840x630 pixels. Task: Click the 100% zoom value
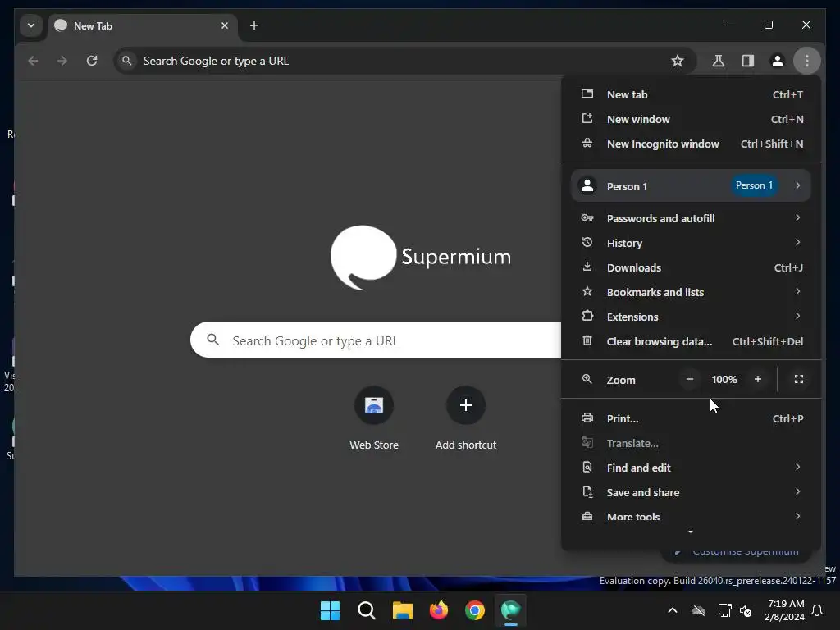724,379
